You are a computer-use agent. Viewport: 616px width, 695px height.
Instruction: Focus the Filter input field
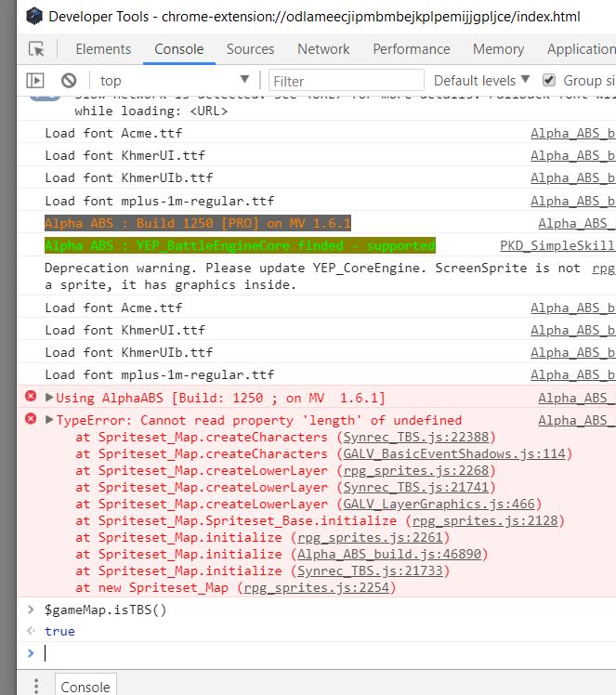click(x=347, y=81)
